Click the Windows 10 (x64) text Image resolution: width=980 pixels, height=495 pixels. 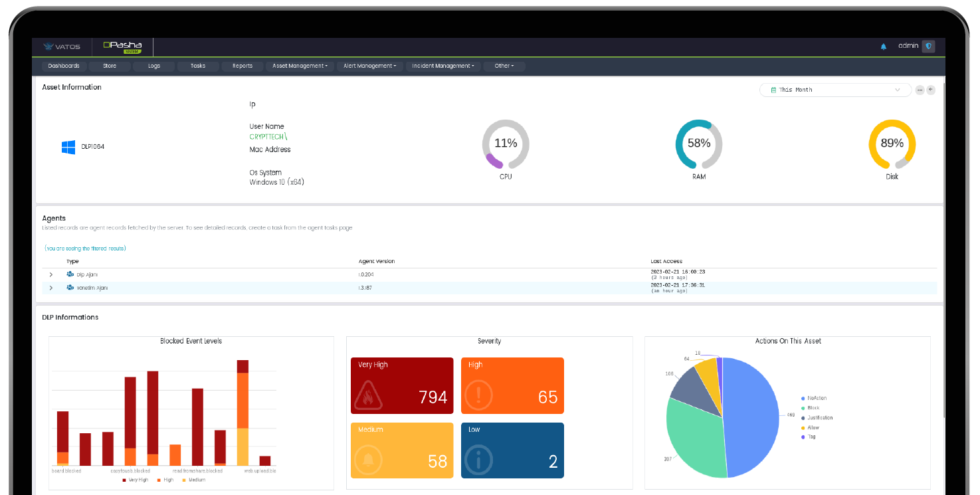[x=277, y=182]
